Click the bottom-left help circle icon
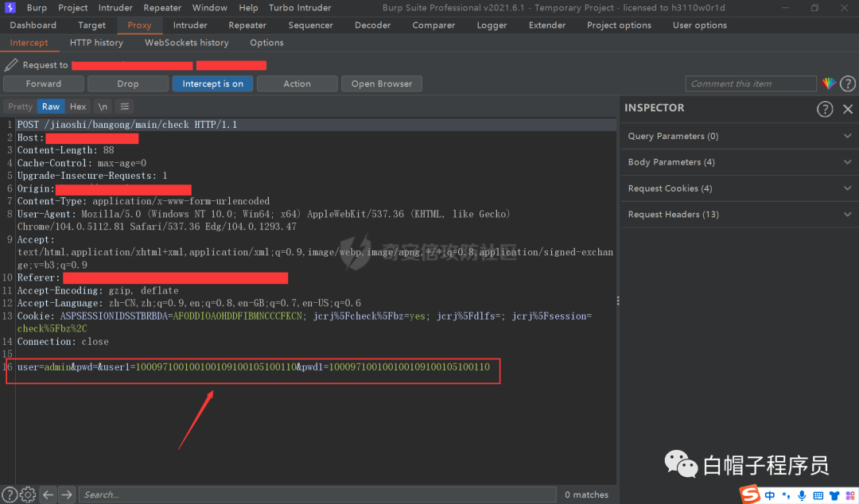859x504 pixels. click(x=9, y=494)
